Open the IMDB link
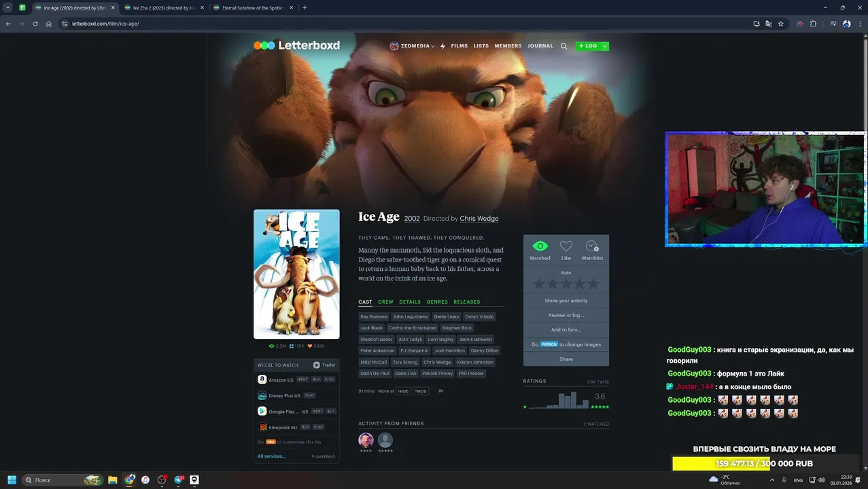868x489 pixels. tap(403, 391)
